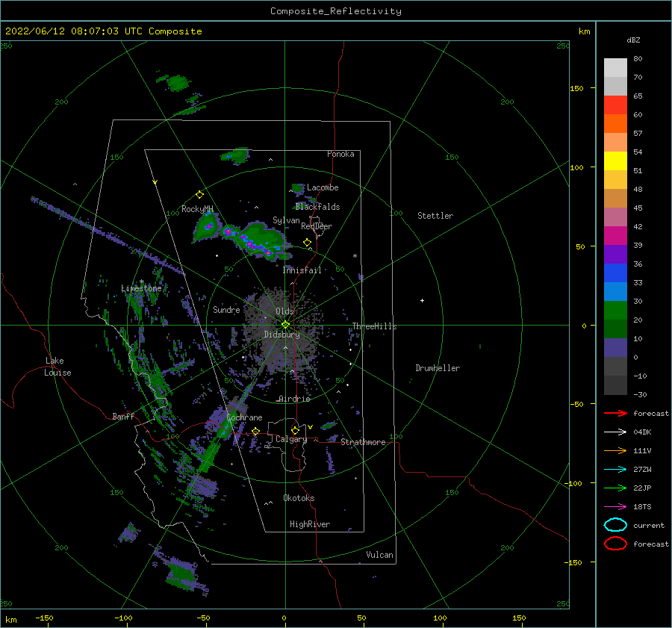Click the cyan 27ZW arrow legend icon
Screen dimensions: 672x628
pyautogui.click(x=615, y=470)
